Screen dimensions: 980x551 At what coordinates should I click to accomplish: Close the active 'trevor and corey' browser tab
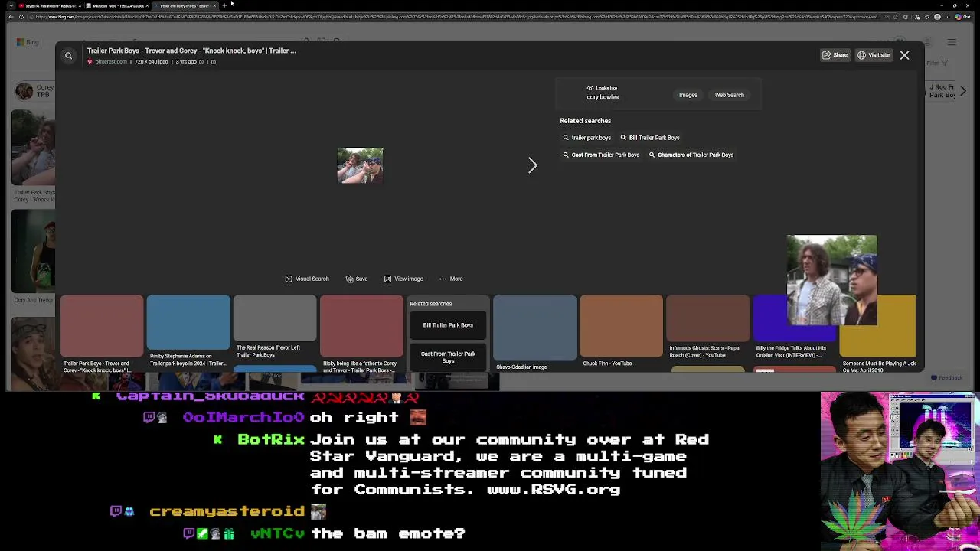pyautogui.click(x=214, y=5)
